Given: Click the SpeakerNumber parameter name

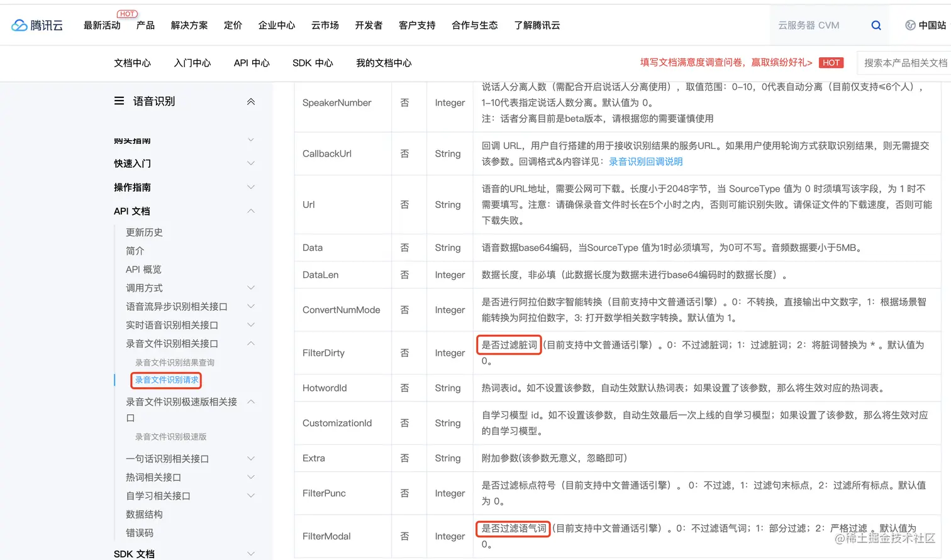Looking at the screenshot, I should click(x=336, y=102).
